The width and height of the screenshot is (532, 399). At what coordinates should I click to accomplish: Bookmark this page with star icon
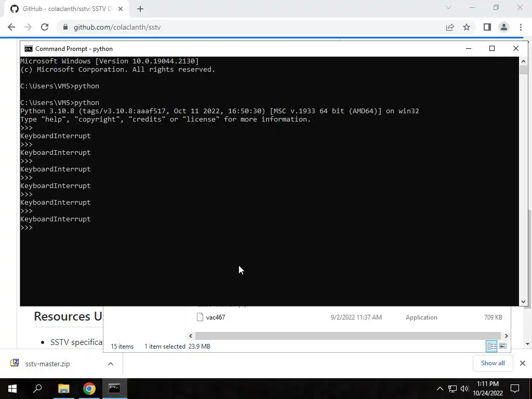[467, 27]
